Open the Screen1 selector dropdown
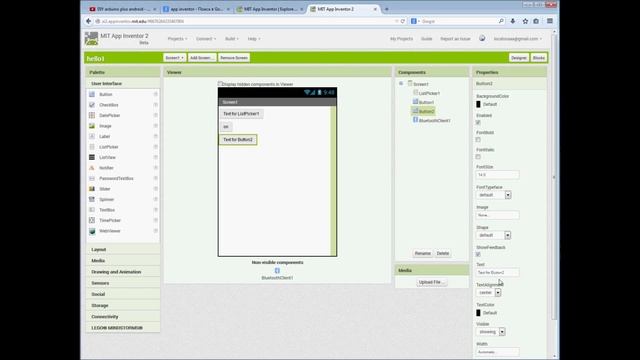Image resolution: width=640 pixels, height=360 pixels. pyautogui.click(x=174, y=58)
